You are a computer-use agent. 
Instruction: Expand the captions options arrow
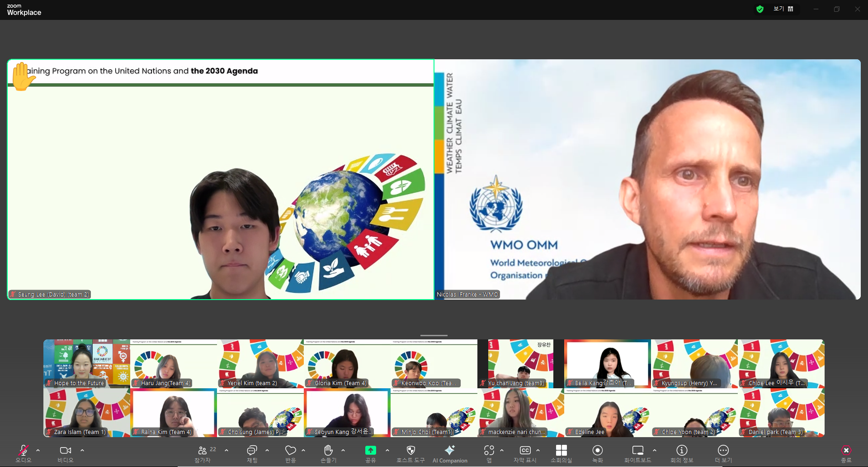pyautogui.click(x=538, y=450)
